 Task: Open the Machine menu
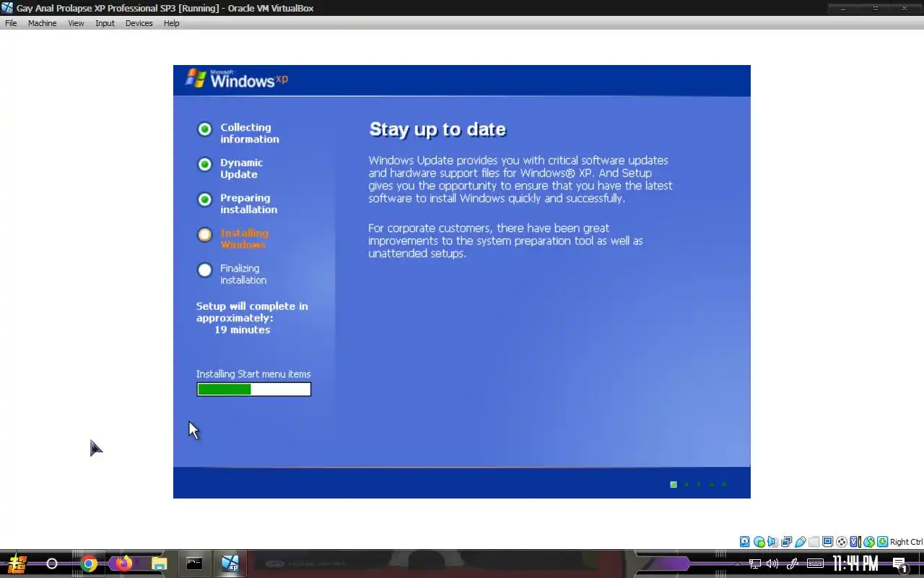42,23
